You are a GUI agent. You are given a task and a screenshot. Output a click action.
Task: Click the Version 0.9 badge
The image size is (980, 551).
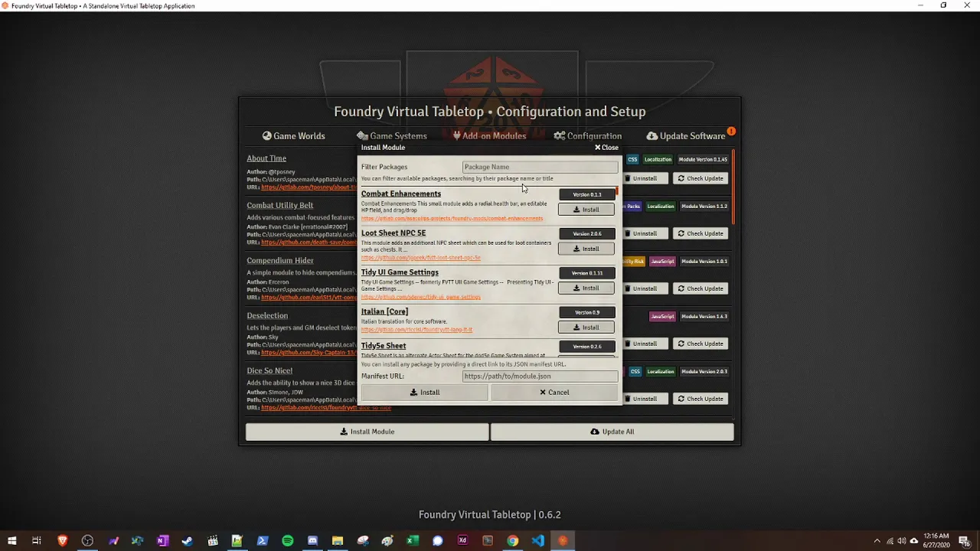(x=586, y=312)
